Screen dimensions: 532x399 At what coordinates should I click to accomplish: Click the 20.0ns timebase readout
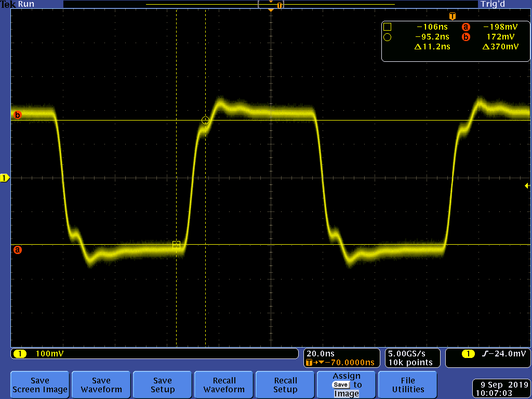[x=320, y=353]
